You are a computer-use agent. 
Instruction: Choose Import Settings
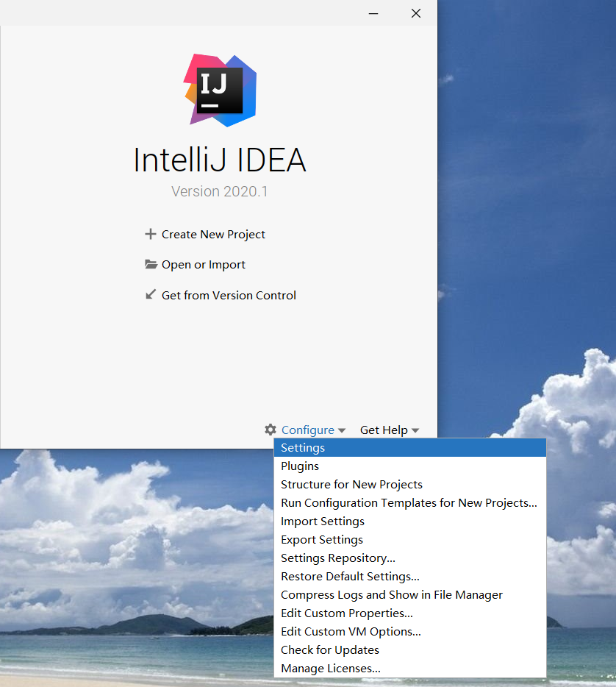[409, 522]
